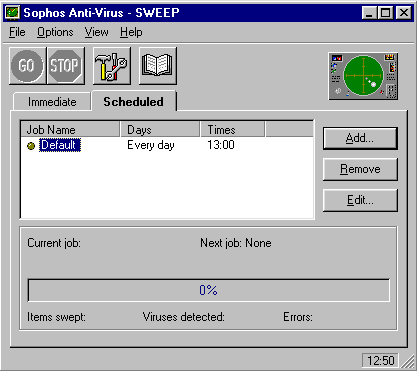Open the Help menu
Image resolution: width=417 pixels, height=371 pixels.
click(131, 32)
